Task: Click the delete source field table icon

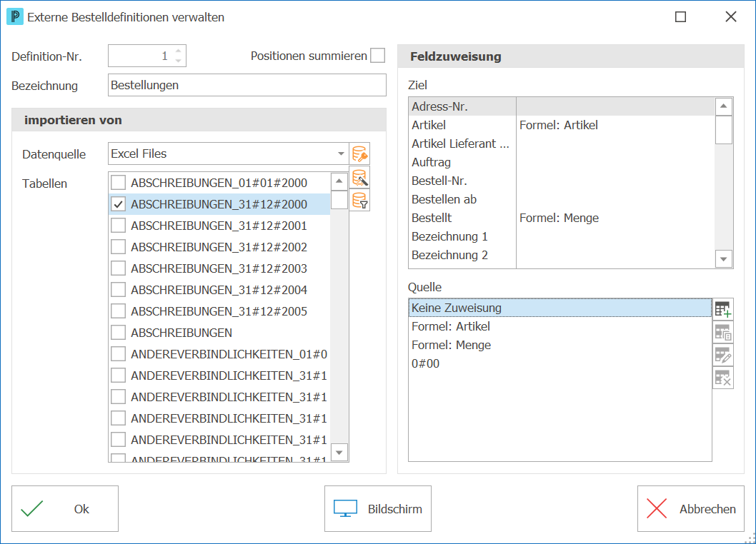Action: tap(722, 378)
